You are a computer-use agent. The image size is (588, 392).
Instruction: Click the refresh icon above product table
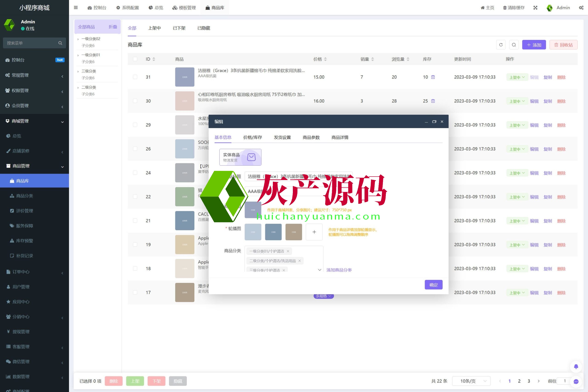pos(501,45)
